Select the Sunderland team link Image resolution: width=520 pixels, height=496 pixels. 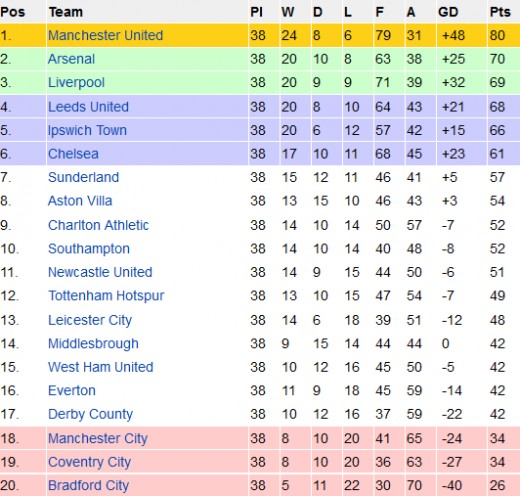[83, 177]
